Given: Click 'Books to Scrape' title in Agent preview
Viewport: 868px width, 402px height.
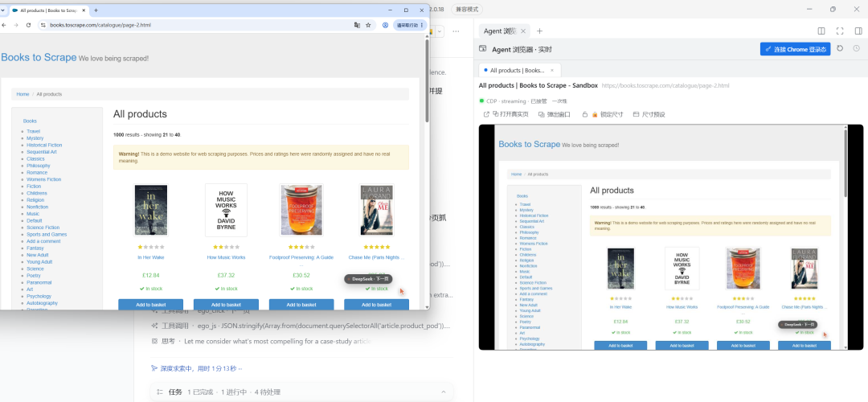Looking at the screenshot, I should [529, 144].
